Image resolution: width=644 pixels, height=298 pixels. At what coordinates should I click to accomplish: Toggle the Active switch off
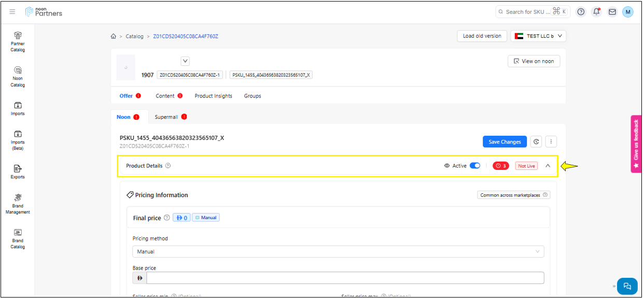pyautogui.click(x=474, y=166)
